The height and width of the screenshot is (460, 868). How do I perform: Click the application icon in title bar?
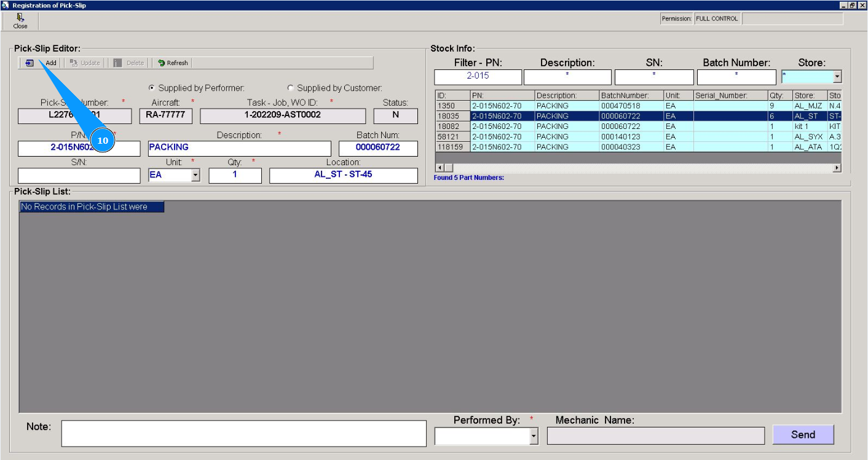click(x=6, y=5)
